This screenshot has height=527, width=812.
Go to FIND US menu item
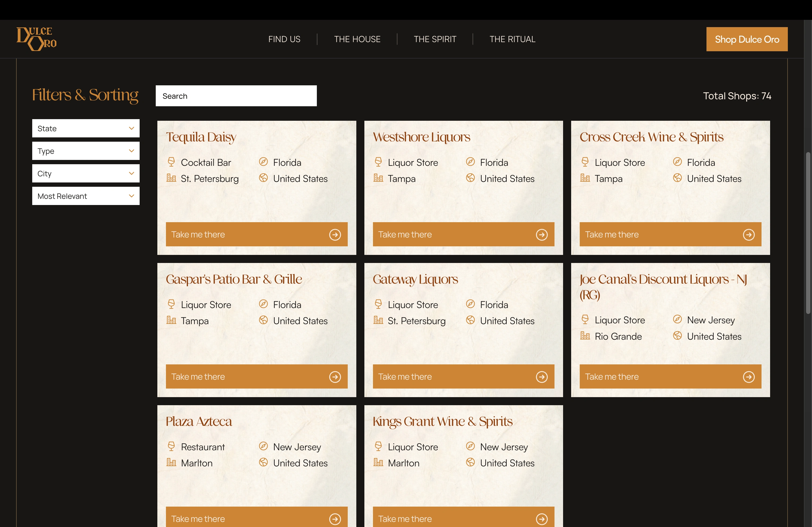pyautogui.click(x=284, y=39)
